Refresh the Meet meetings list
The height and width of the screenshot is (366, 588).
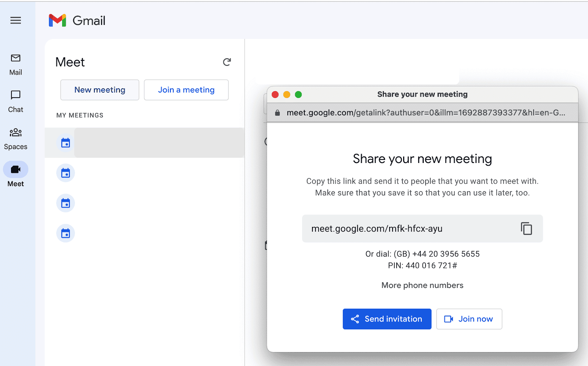[x=227, y=62]
